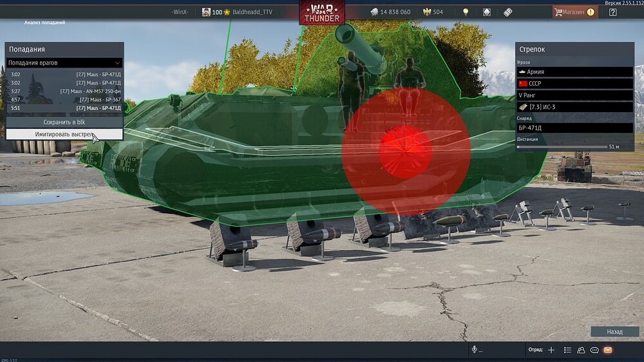This screenshot has height=362, width=644.
Task: Open the Магазин shop cart
Action: [574, 12]
